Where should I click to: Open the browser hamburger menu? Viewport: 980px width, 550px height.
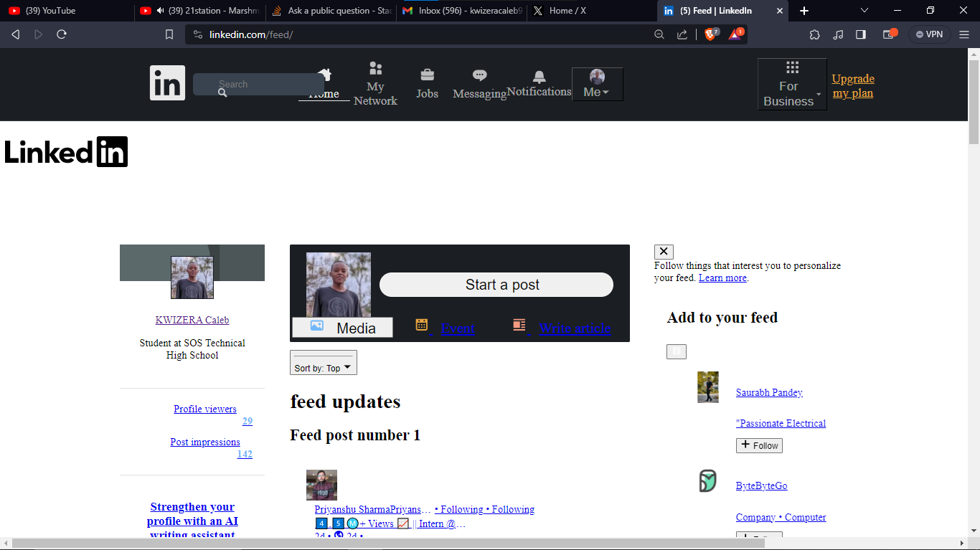tap(964, 34)
